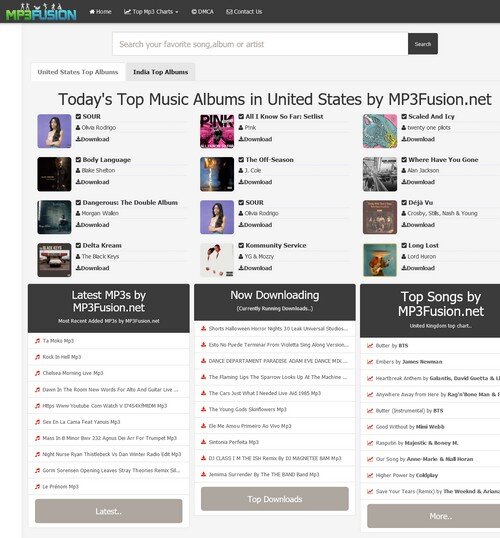Click download icon beside Ele Me Amou Primeiro
The width and height of the screenshot is (500, 538).
pos(204,426)
